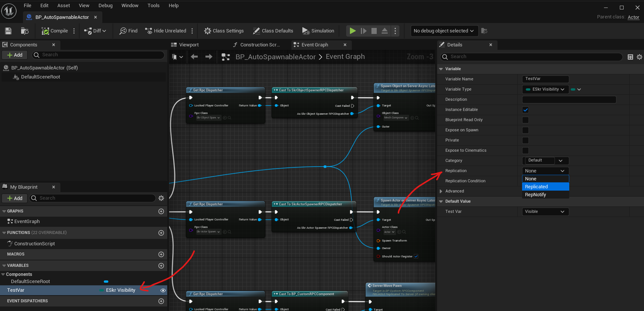The width and height of the screenshot is (644, 311).
Task: Open Hide Unrelated options three-dot menu
Action: tap(192, 31)
